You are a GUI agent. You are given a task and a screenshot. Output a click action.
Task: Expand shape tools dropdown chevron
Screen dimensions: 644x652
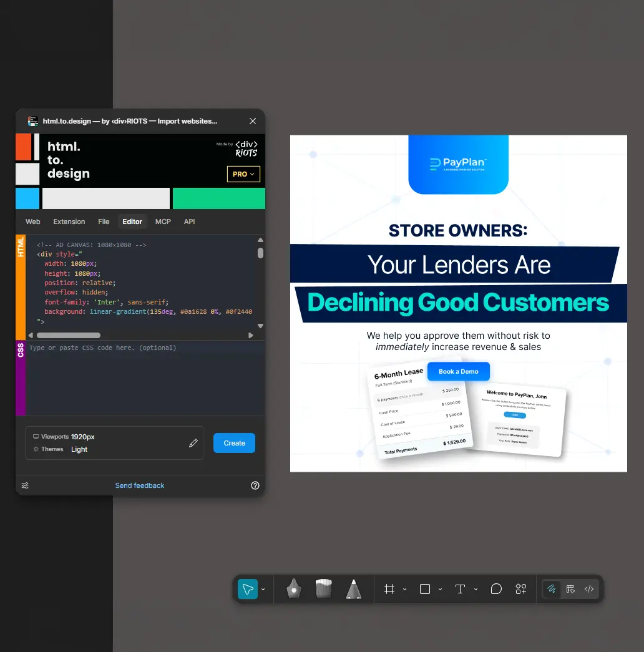[440, 589]
